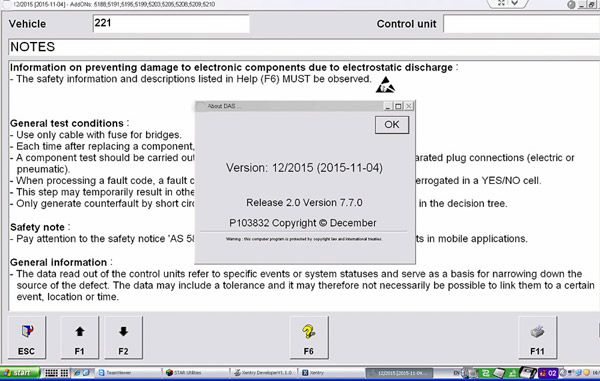Maximize the About DAS dialog
The image size is (600, 381).
point(398,106)
